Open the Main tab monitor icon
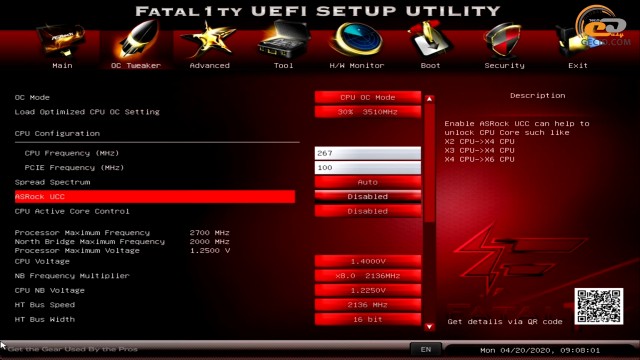 point(61,41)
